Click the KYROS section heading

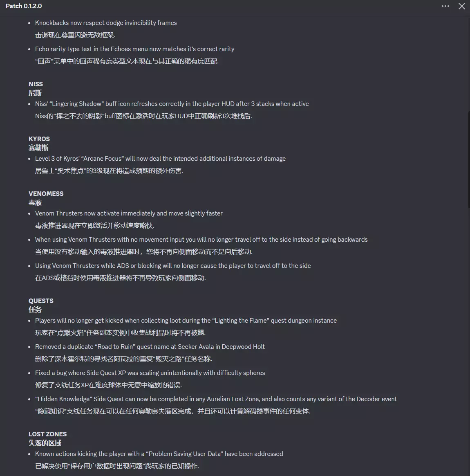pyautogui.click(x=39, y=139)
